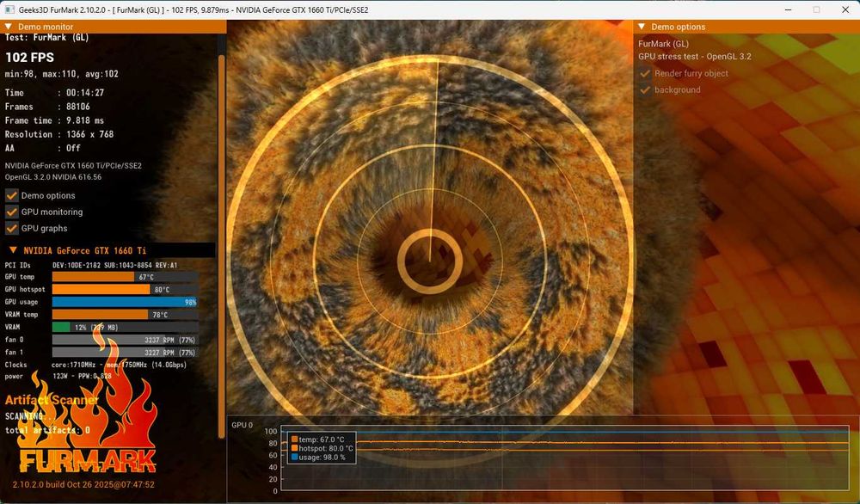860x504 pixels.
Task: Click the 'Artifact Scanner' heading
Action: click(x=52, y=400)
